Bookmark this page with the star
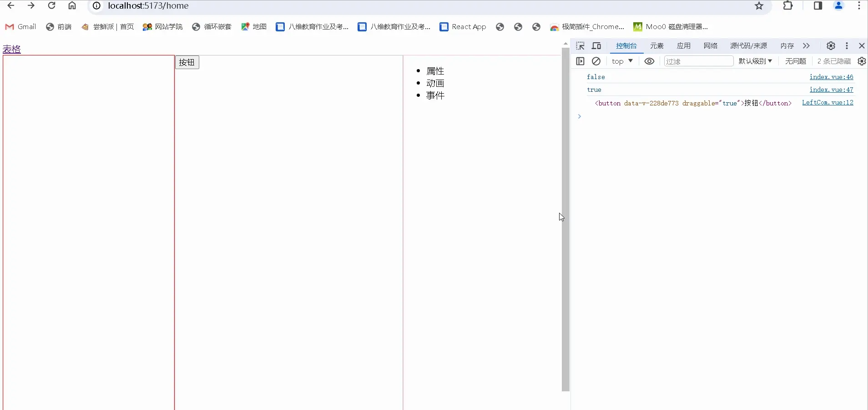The height and width of the screenshot is (410, 868). [759, 6]
